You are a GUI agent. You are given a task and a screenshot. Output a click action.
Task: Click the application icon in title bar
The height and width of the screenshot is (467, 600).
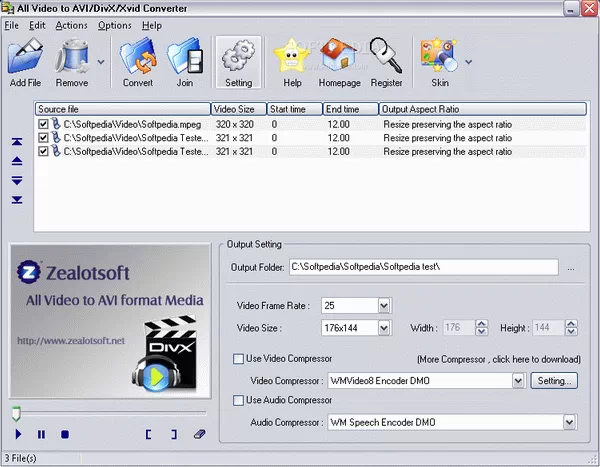click(7, 8)
